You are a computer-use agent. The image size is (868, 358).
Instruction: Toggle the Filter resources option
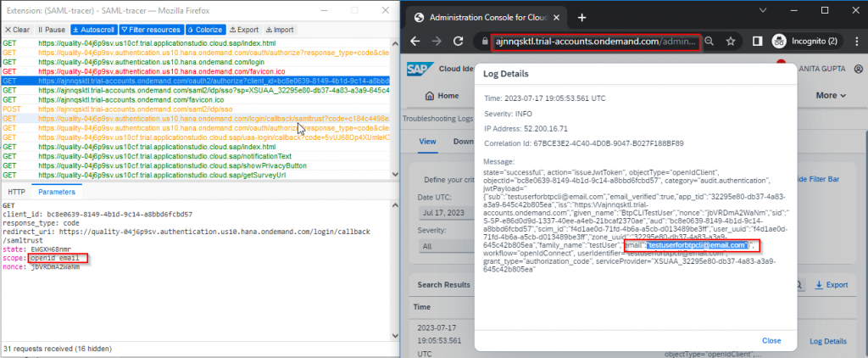pos(151,30)
